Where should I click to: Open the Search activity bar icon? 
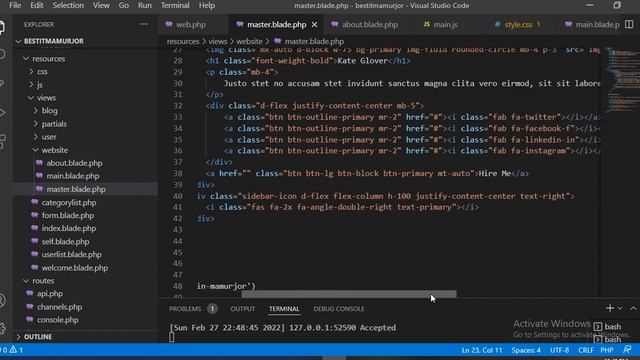(x=2, y=54)
